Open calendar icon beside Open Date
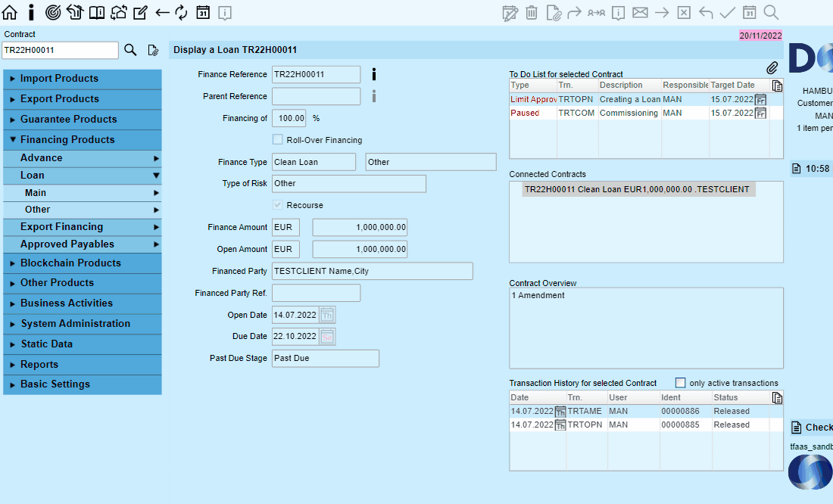833x504 pixels. (x=327, y=315)
